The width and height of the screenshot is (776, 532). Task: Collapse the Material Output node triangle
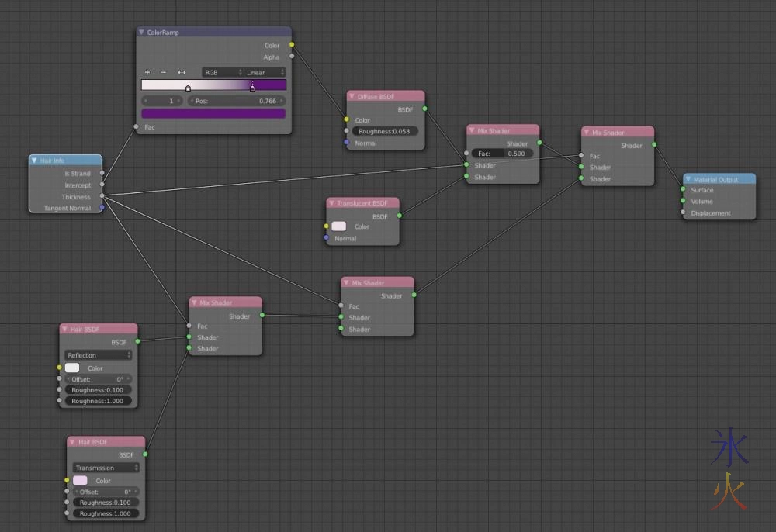coord(688,179)
